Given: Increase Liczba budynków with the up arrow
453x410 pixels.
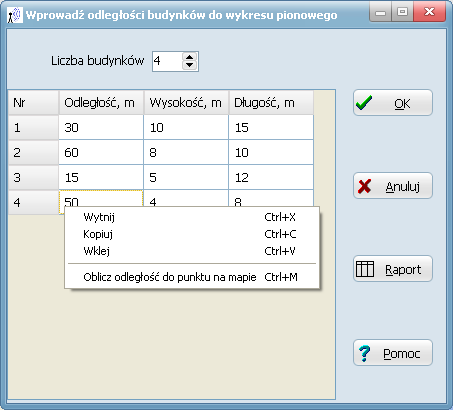Looking at the screenshot, I should [x=189, y=57].
